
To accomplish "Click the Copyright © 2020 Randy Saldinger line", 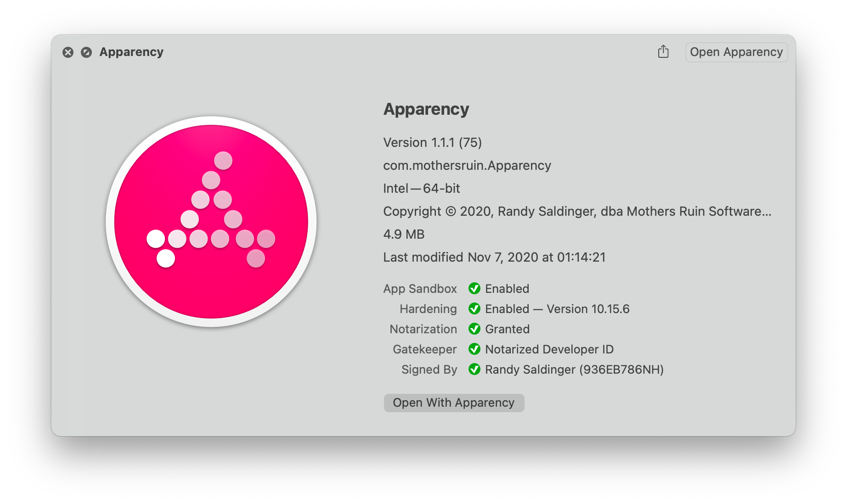I will pyautogui.click(x=577, y=211).
